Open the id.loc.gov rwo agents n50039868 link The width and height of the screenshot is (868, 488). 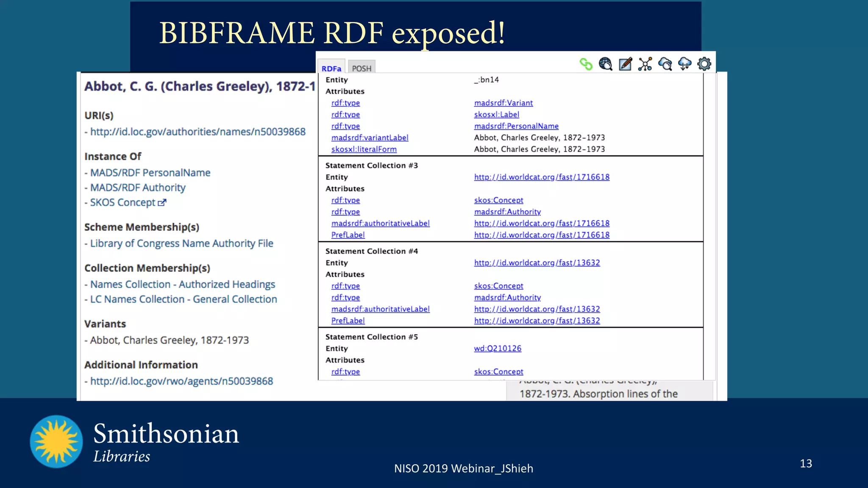[182, 381]
